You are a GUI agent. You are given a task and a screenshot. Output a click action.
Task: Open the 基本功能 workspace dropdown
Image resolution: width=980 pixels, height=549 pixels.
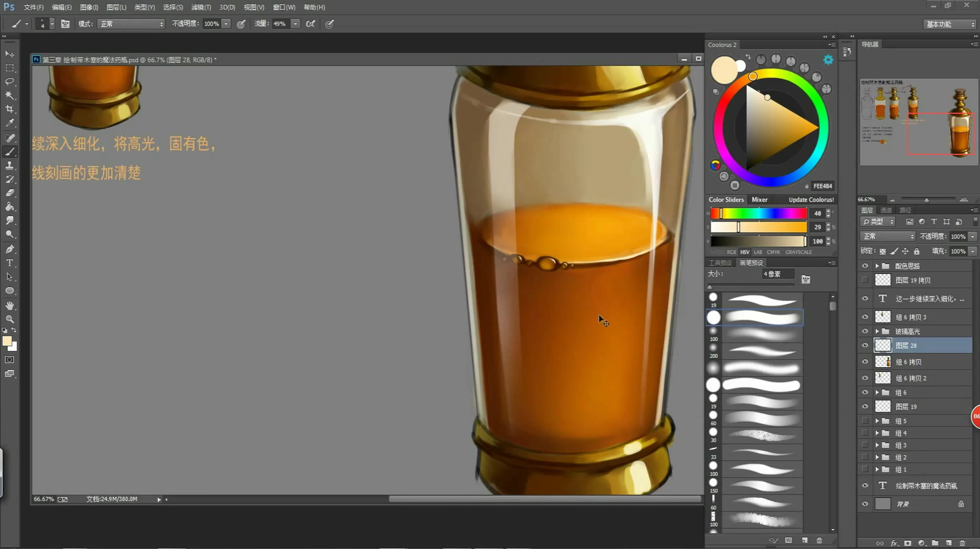point(950,24)
